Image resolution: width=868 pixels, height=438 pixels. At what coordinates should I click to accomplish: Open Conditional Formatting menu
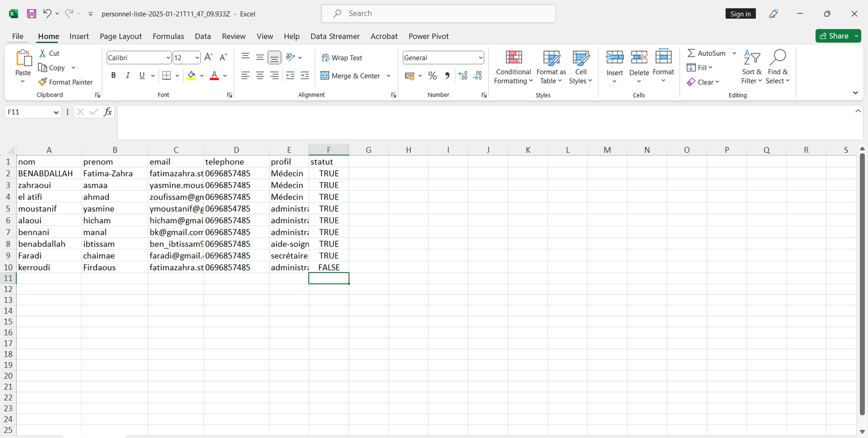click(513, 67)
